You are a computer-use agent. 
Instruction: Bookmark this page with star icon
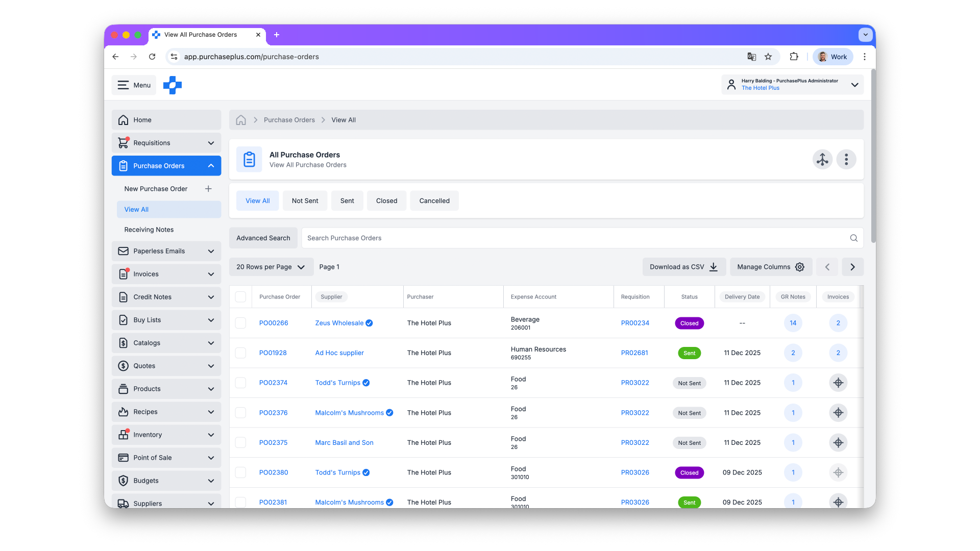(768, 57)
